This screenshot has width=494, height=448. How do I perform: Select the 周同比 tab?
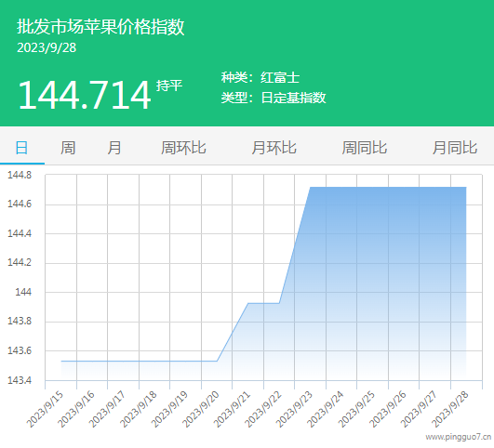(x=364, y=148)
